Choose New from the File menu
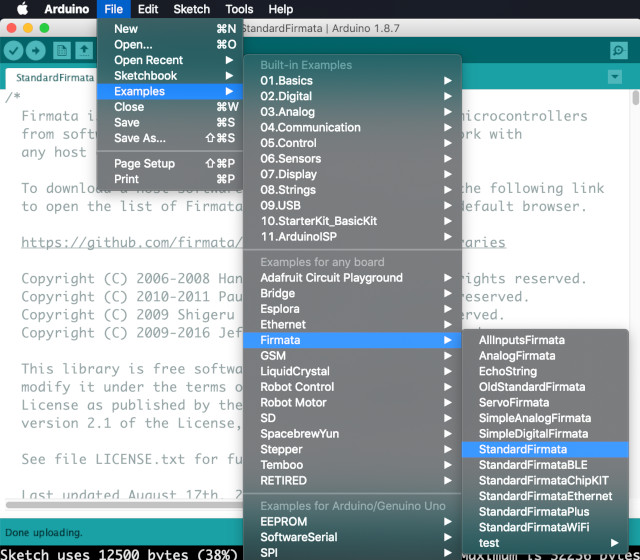Image resolution: width=640 pixels, height=560 pixels. coord(170,29)
